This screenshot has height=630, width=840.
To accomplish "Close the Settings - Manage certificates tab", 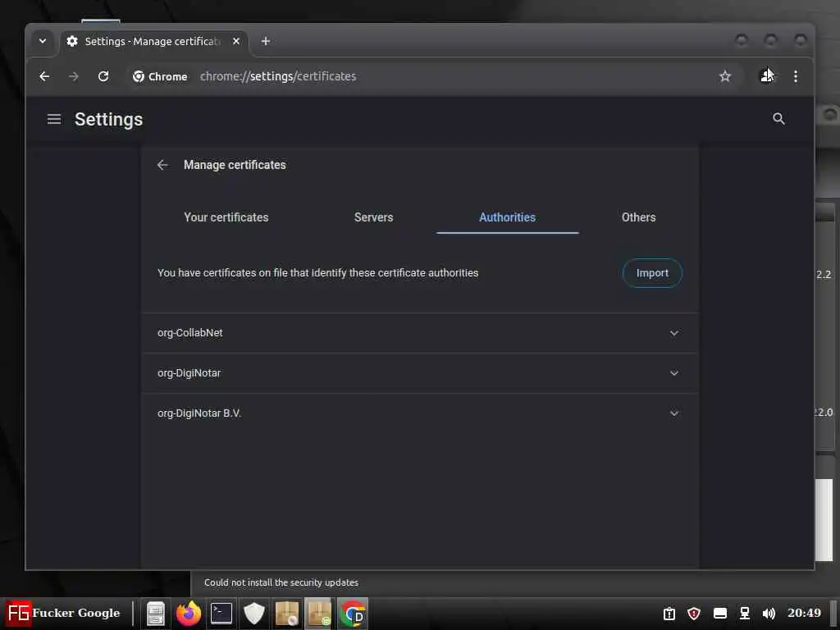I will pos(236,41).
